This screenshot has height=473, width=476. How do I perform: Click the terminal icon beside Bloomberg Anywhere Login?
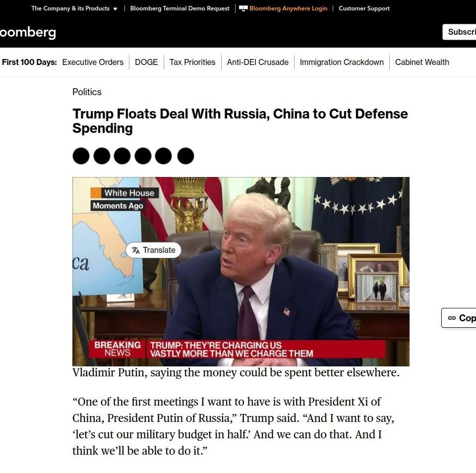tap(243, 8)
